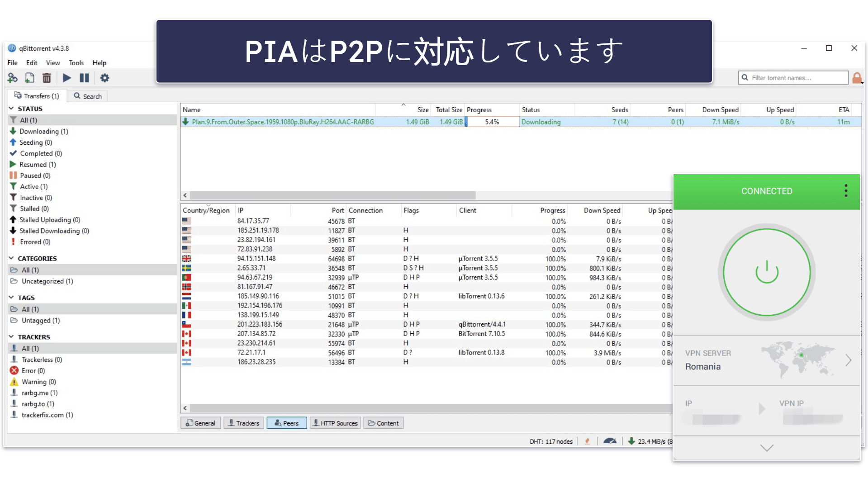Collapse the TAGS sidebar section
Image resolution: width=868 pixels, height=488 pixels.
pos(11,298)
